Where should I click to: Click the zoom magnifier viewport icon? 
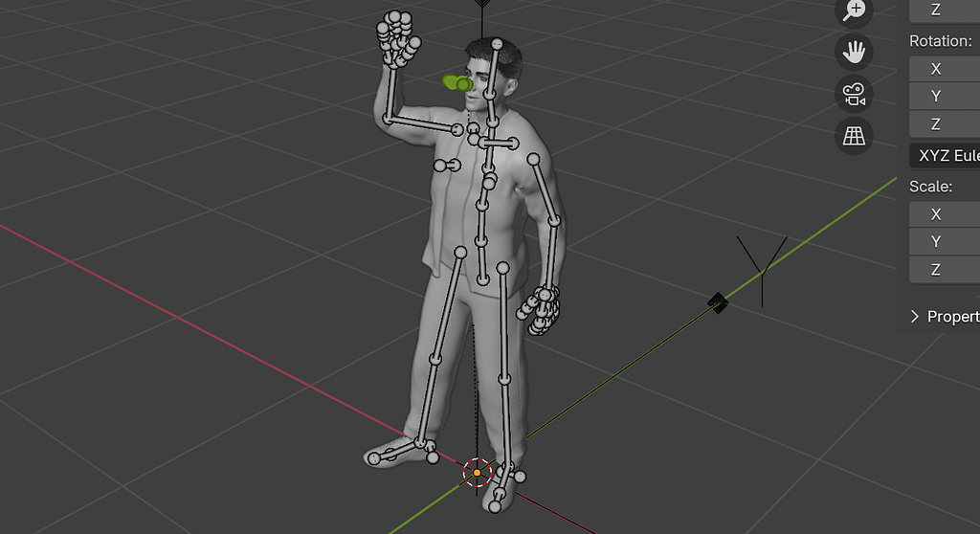click(854, 10)
